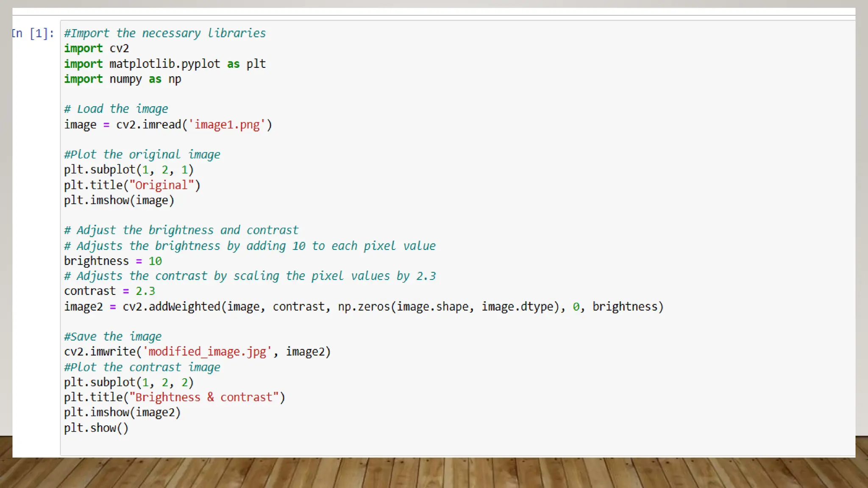The width and height of the screenshot is (868, 488).
Task: Click the 'import numpy as np' line
Action: click(122, 79)
